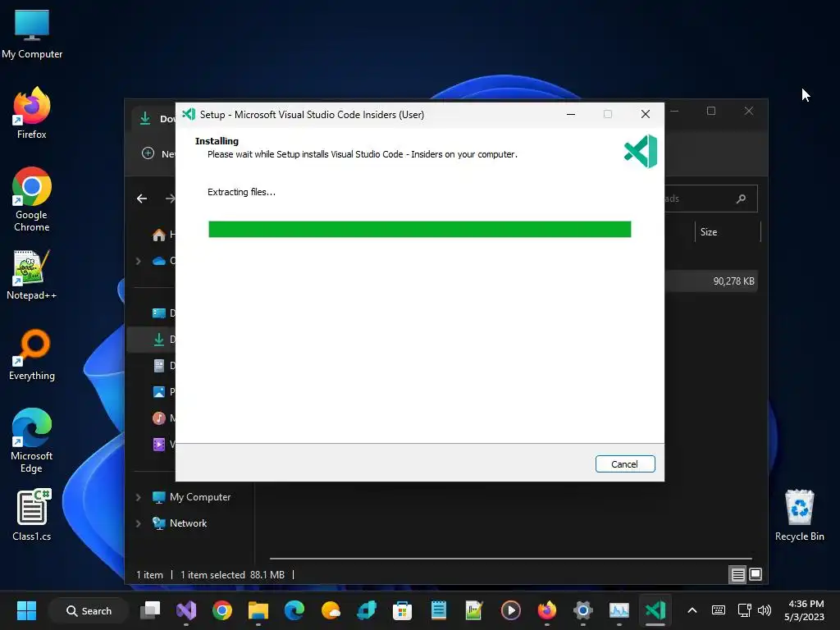The height and width of the screenshot is (630, 840).
Task: Open the Microsoft Edge desktop shortcut
Action: pyautogui.click(x=32, y=441)
